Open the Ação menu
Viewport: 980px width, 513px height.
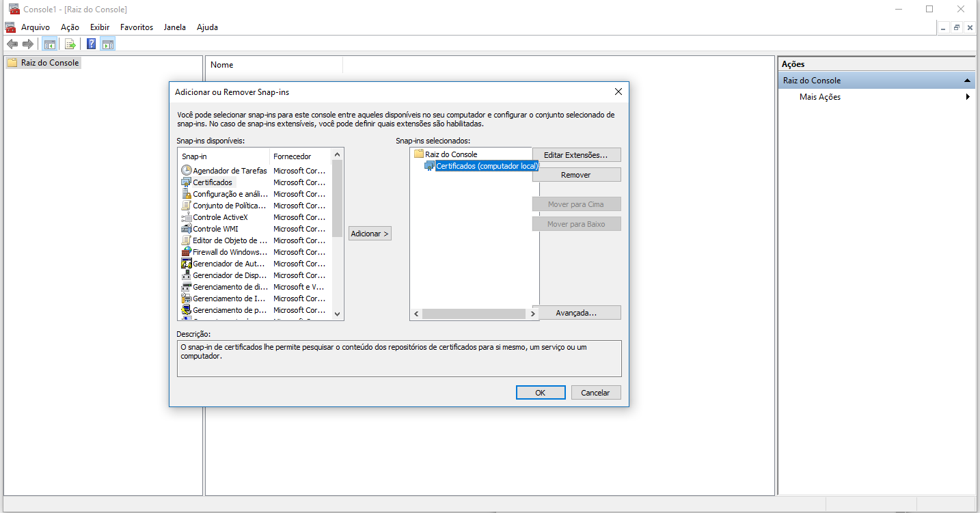tap(70, 27)
